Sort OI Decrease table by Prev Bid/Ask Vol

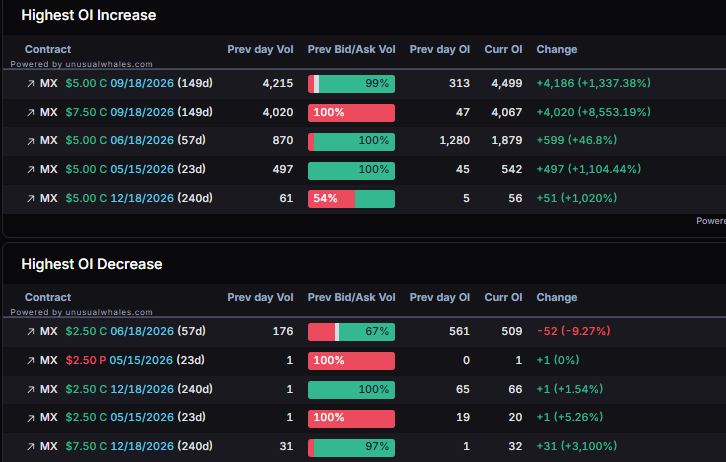351,297
